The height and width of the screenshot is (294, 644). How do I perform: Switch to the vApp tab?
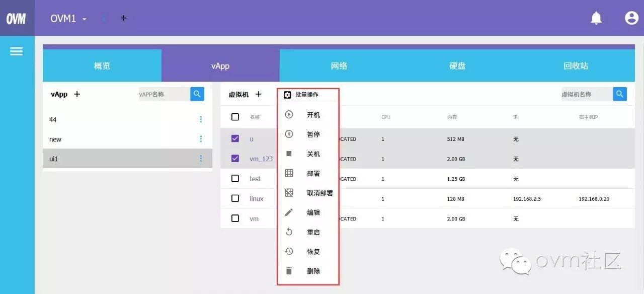[x=220, y=65]
